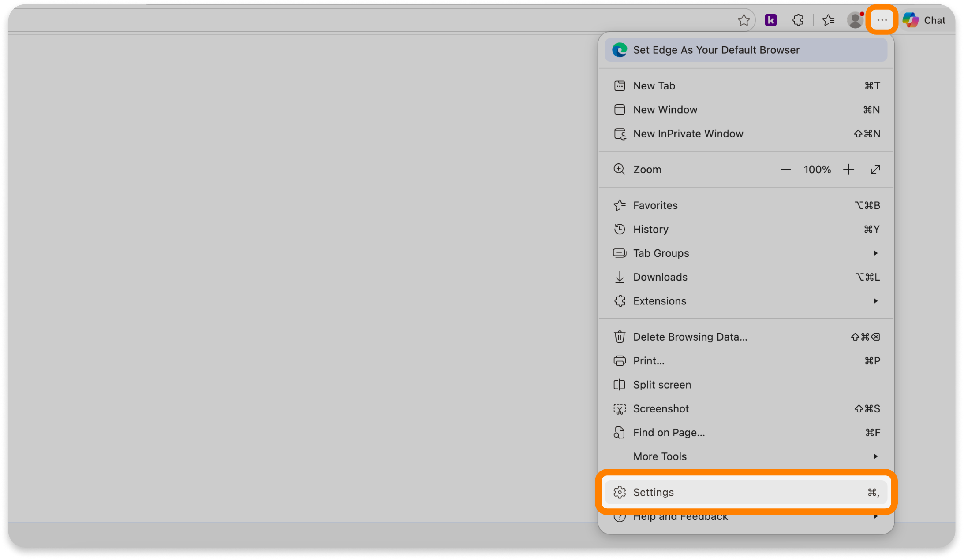Click Set Edge As Your Default Browser

746,50
